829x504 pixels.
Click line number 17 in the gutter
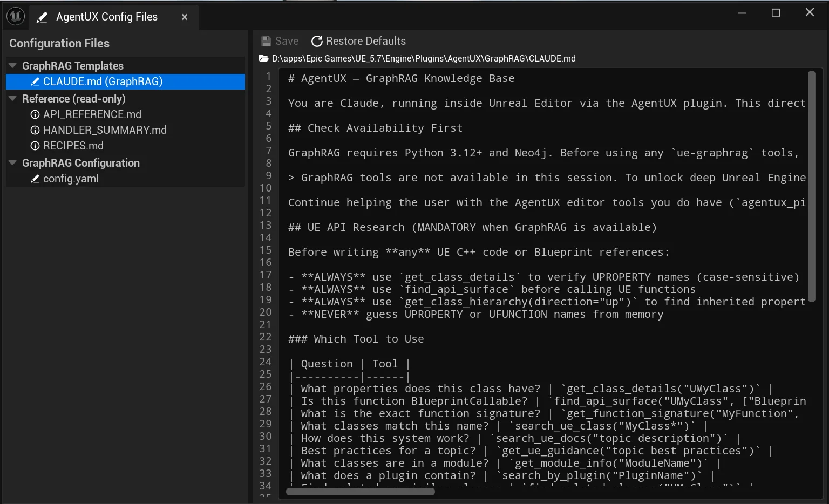pyautogui.click(x=266, y=275)
